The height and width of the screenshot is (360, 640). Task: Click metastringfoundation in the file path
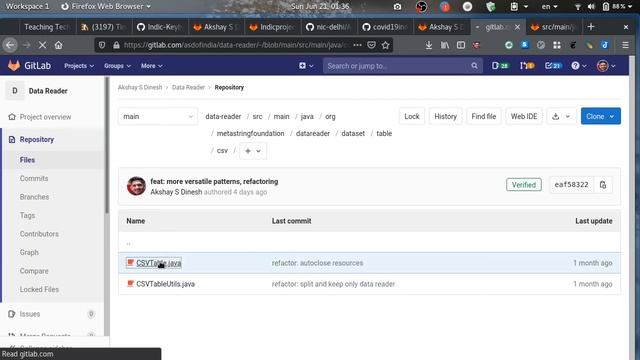250,133
